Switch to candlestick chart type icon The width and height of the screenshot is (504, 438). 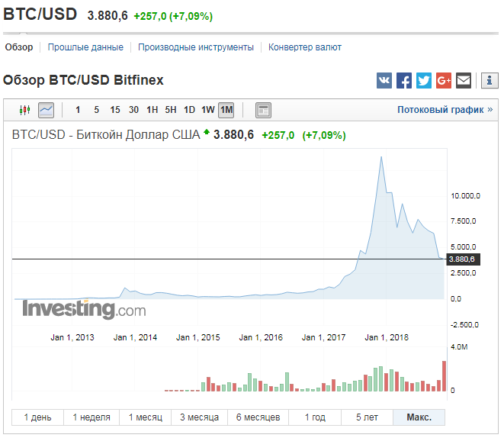click(24, 111)
